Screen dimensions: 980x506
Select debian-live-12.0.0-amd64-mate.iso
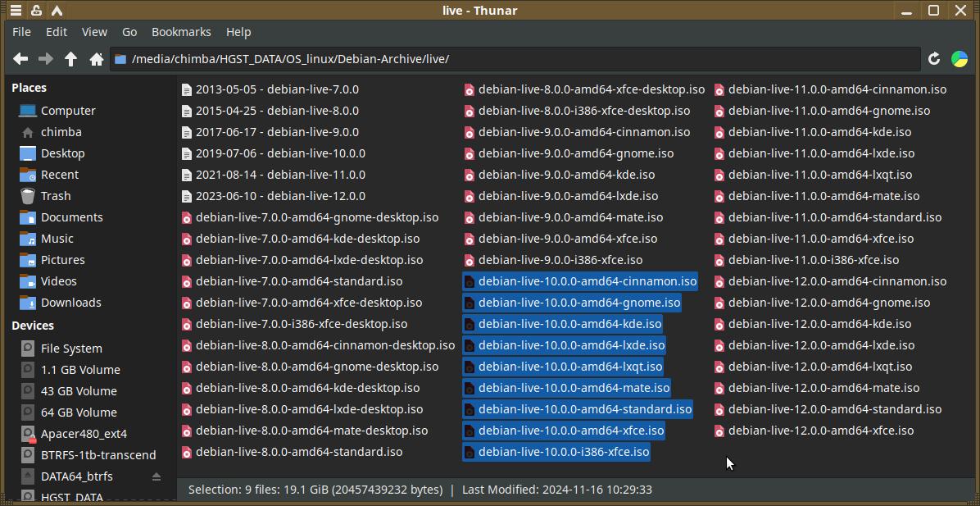point(817,388)
